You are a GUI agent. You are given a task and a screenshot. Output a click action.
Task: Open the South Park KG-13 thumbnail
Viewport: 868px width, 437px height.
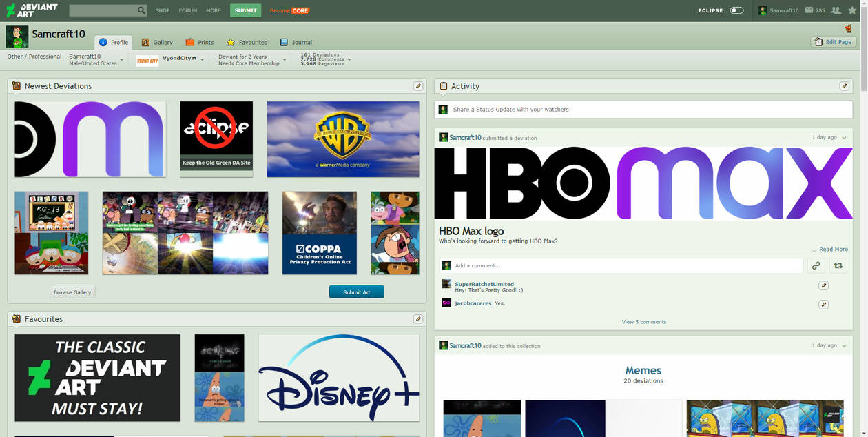pyautogui.click(x=52, y=233)
